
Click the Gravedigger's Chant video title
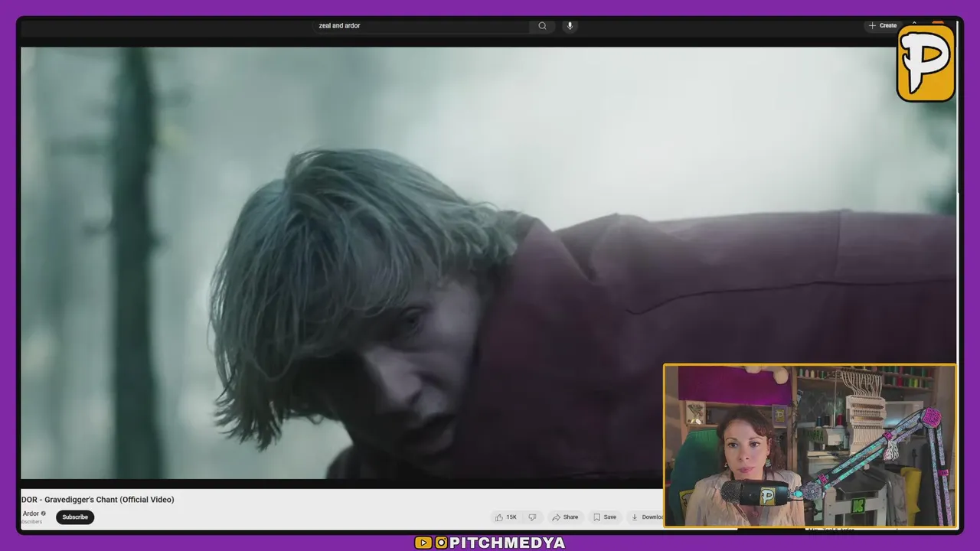click(98, 500)
